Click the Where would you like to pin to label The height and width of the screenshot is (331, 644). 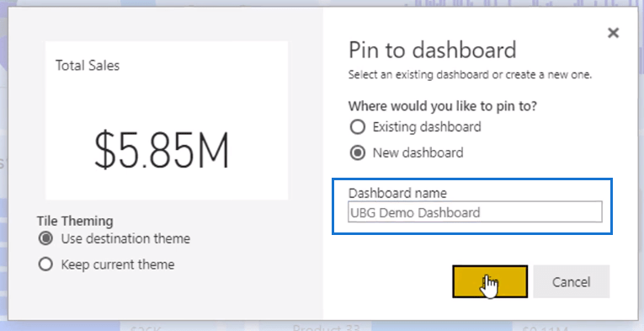[x=443, y=106]
